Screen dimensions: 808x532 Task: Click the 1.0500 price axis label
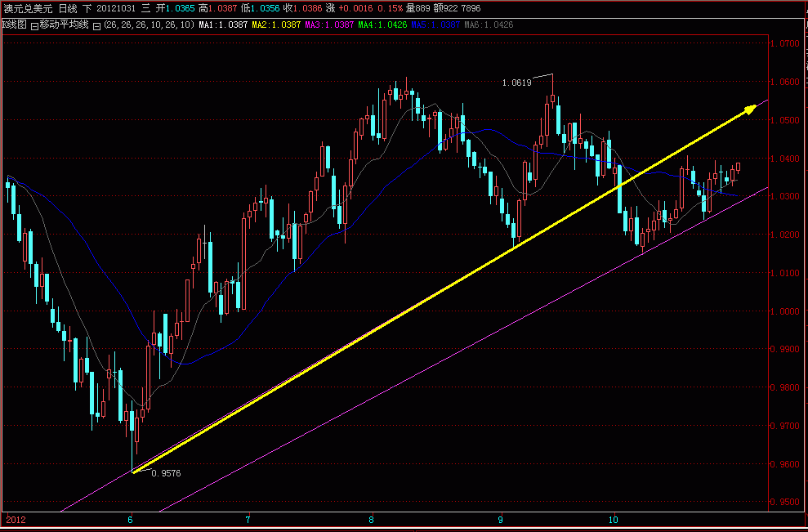[784, 120]
